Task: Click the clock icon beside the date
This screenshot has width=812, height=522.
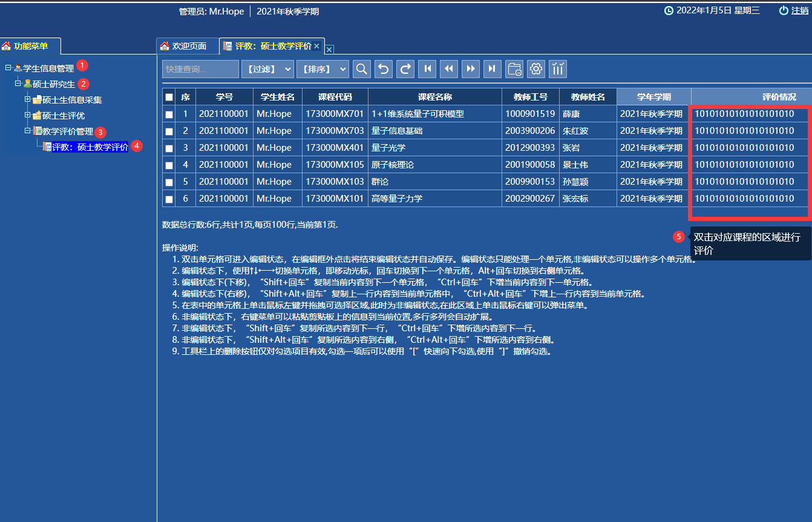Action: pyautogui.click(x=669, y=10)
